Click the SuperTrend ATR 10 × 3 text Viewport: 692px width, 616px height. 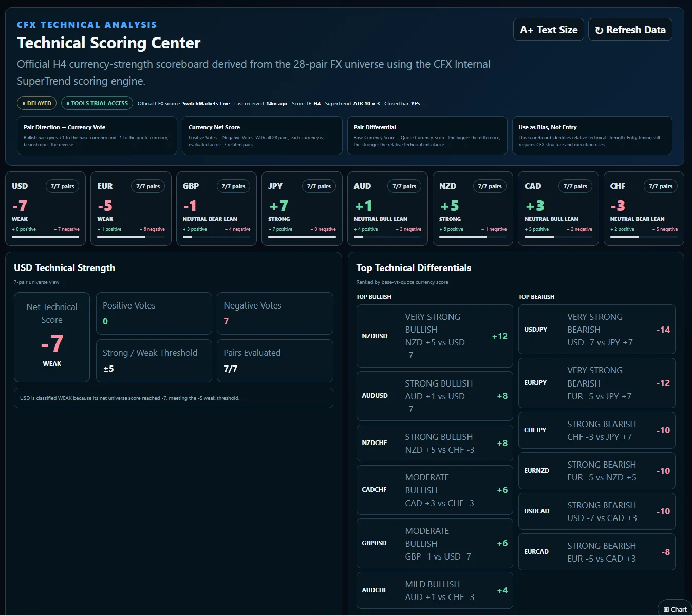coord(352,104)
